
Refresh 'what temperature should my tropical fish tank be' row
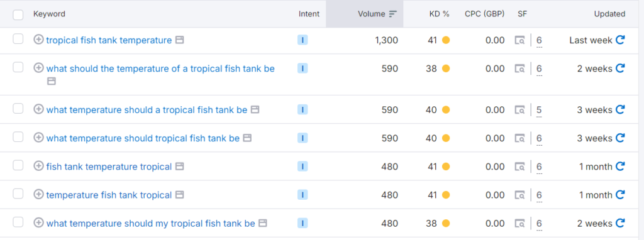[620, 223]
